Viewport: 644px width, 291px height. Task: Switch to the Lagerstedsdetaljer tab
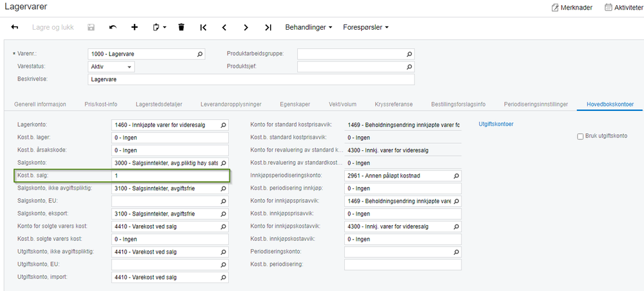[159, 104]
